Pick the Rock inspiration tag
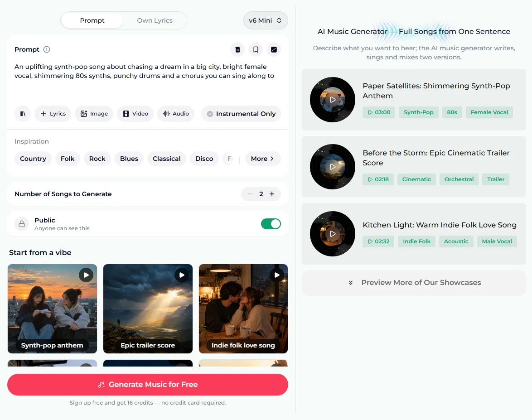The height and width of the screenshot is (420, 532). (x=97, y=159)
